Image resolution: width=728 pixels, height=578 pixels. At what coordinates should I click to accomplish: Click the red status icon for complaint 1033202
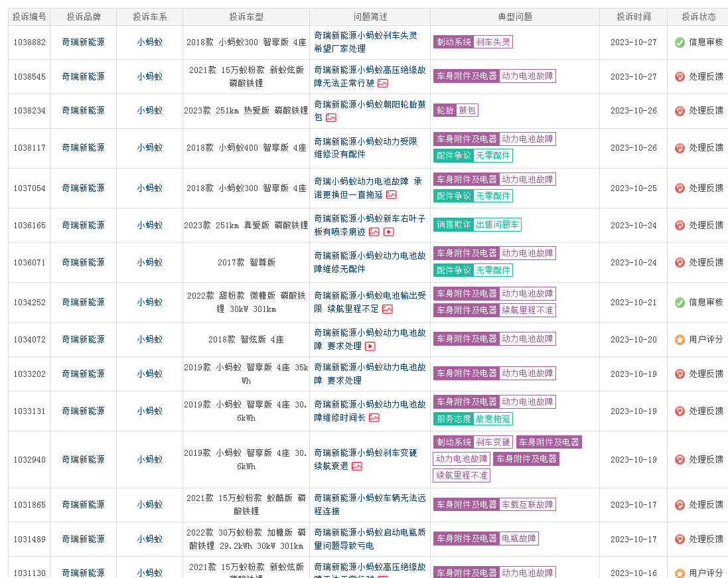[680, 374]
